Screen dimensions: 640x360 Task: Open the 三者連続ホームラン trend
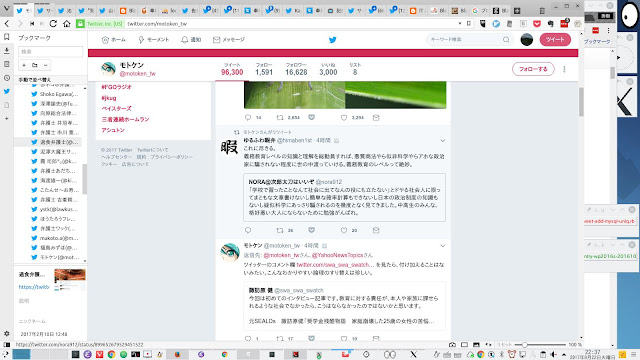[125, 119]
